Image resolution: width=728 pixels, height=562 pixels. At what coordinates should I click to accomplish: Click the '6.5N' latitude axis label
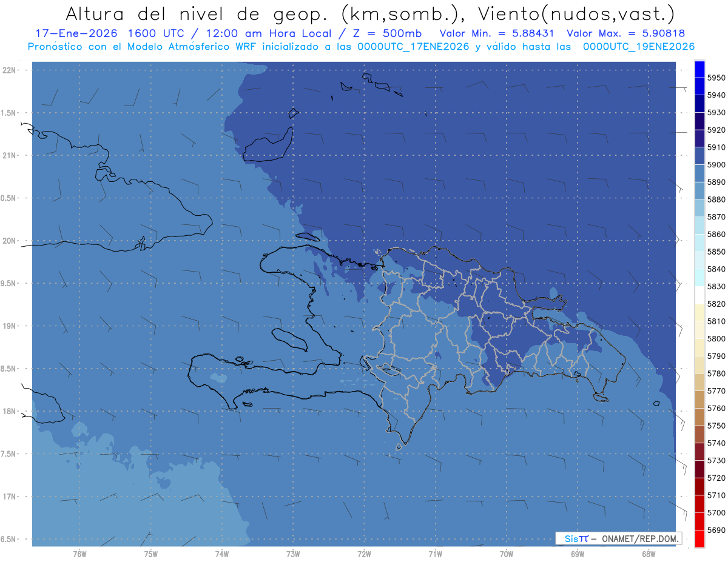click(x=8, y=540)
